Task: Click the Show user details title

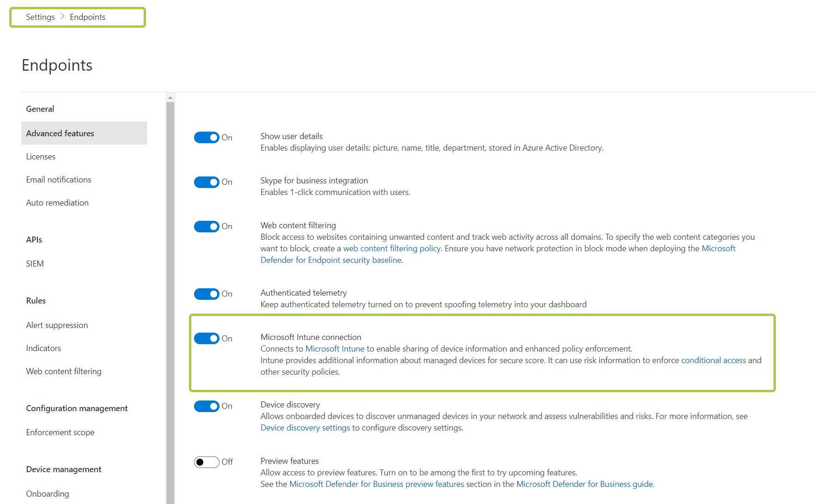Action: pyautogui.click(x=292, y=136)
